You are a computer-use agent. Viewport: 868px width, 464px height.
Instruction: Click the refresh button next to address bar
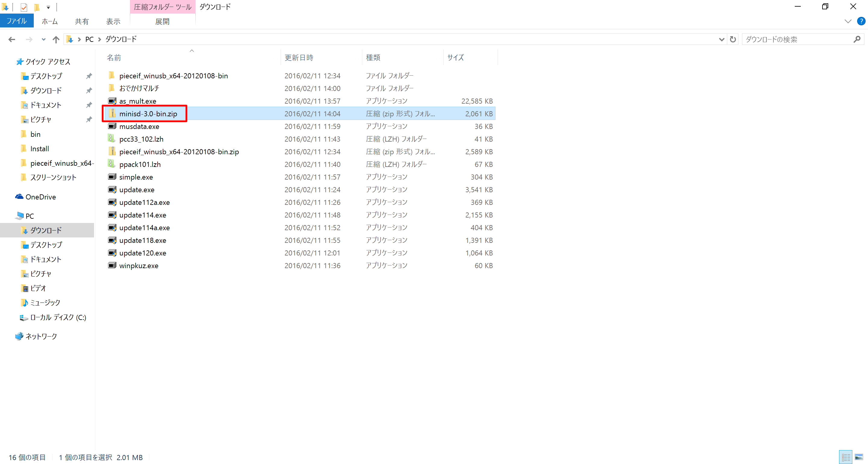click(733, 39)
